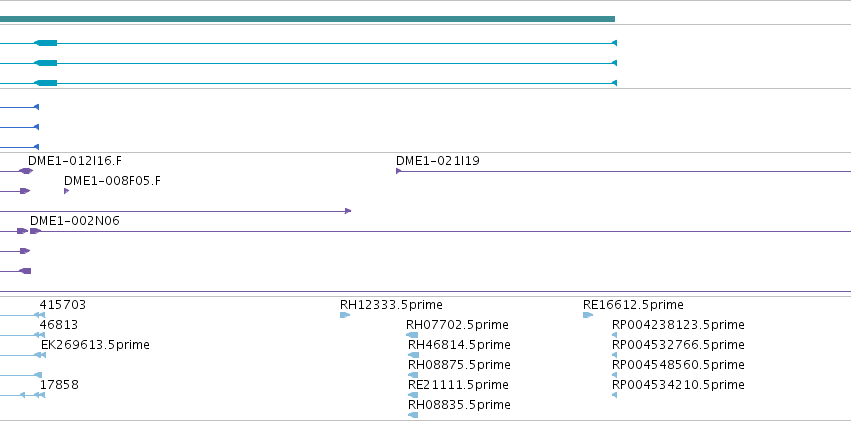Select the RP004534210.5prime arrow glyph
The width and height of the screenshot is (851, 421).
click(614, 395)
